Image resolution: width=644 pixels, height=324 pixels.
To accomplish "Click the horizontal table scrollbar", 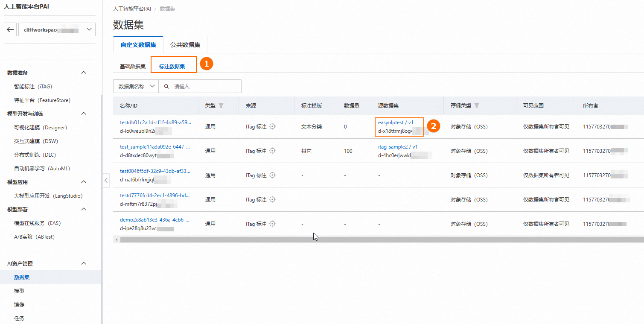I will click(382, 240).
